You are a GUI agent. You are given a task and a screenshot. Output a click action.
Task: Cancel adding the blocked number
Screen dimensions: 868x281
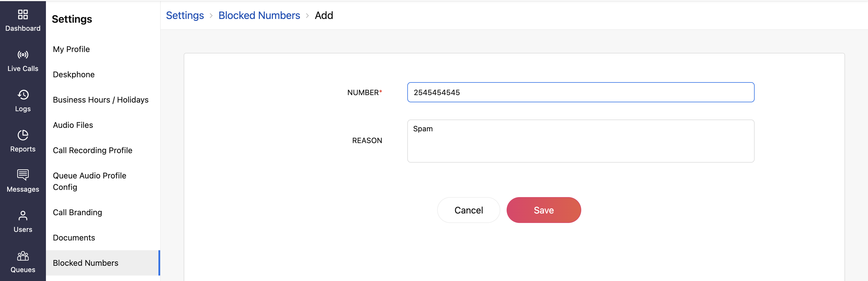468,210
